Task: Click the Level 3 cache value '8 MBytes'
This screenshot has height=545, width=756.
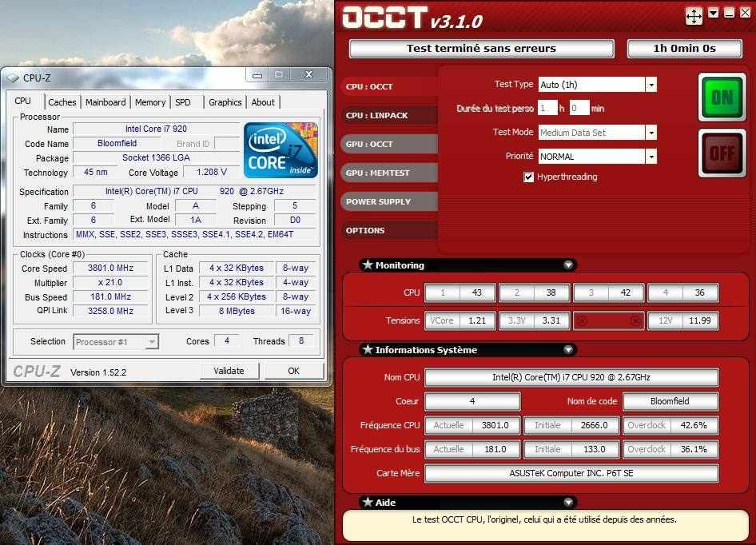Action: 237,311
